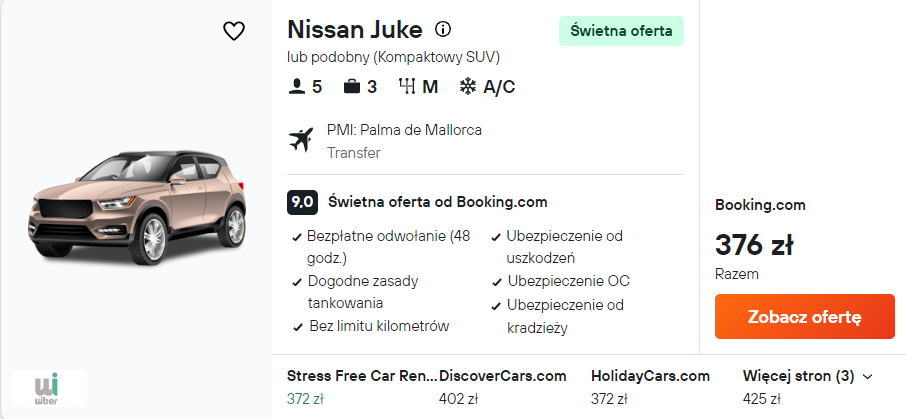Screen dimensions: 906x419
Task: Click the Wiber supplier logo
Action: point(49,388)
